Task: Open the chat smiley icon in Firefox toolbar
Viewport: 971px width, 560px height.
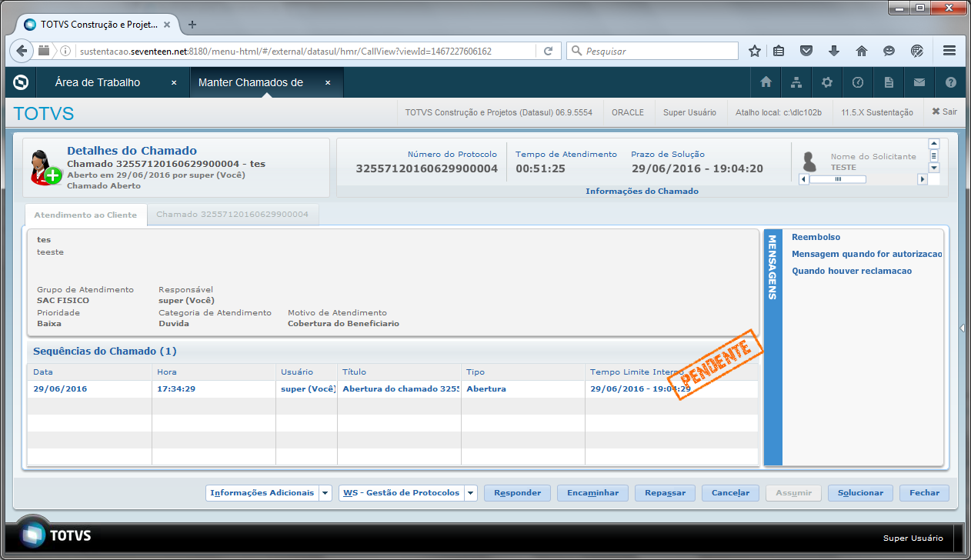Action: point(889,51)
